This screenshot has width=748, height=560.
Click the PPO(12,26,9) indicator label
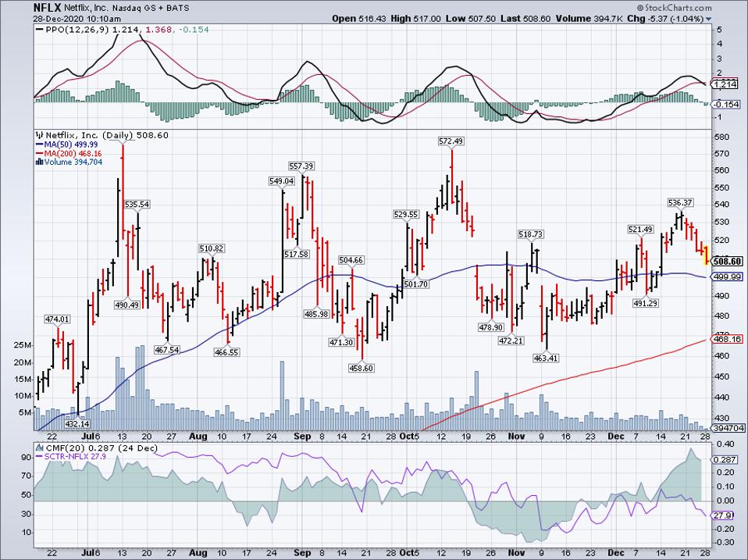78,30
